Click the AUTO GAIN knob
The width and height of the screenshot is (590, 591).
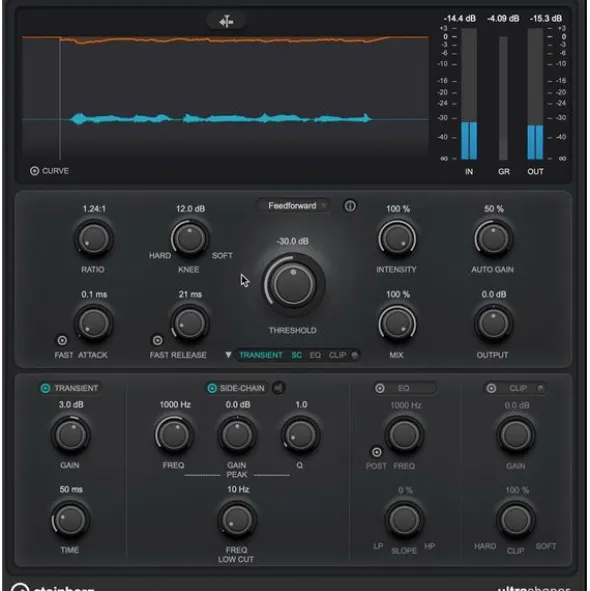[493, 239]
